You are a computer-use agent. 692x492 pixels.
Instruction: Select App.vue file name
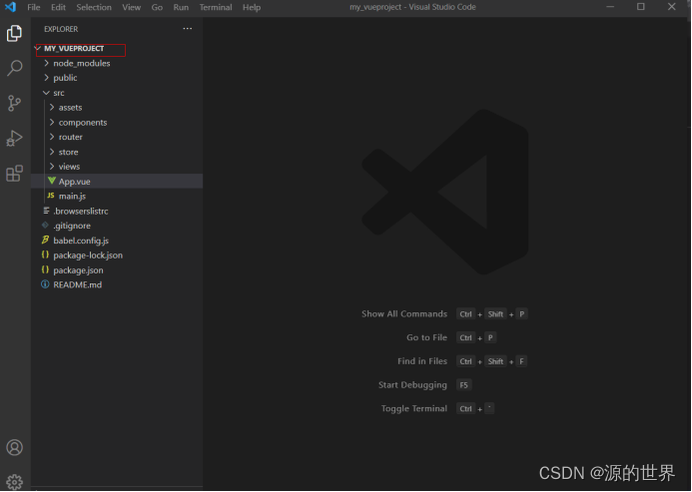coord(75,181)
